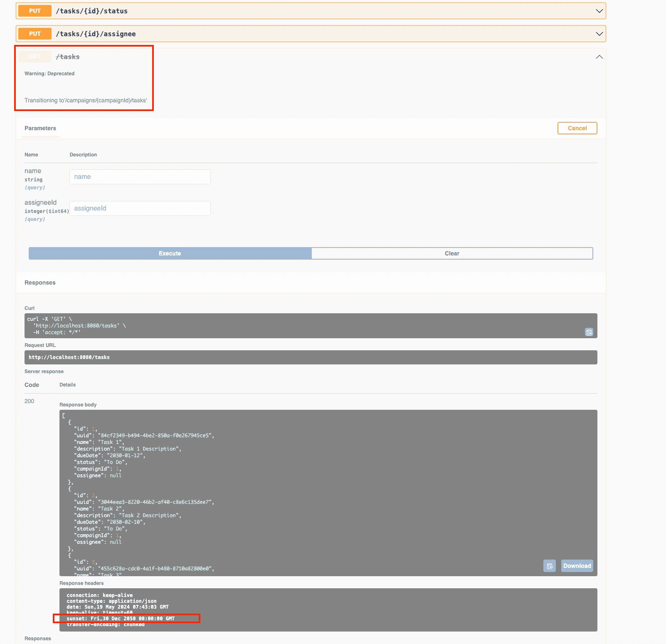The image size is (666, 644).
Task: Clear the executed response
Action: (x=452, y=253)
